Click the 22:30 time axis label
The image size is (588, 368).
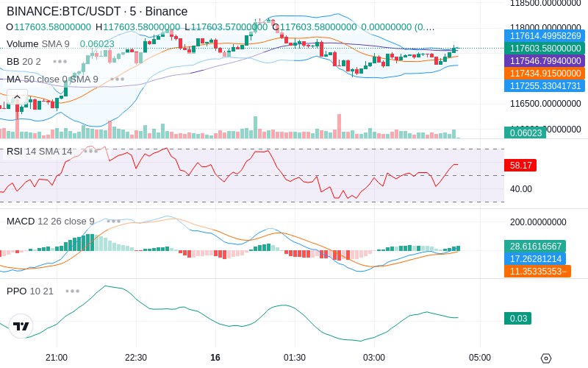tap(136, 358)
